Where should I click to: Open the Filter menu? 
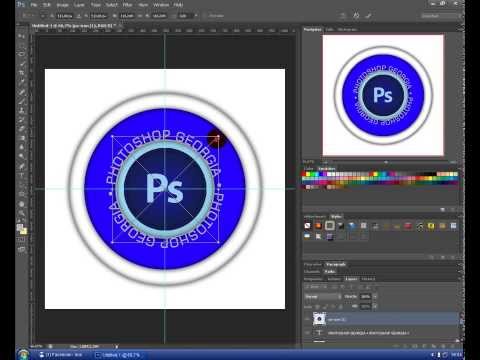pyautogui.click(x=127, y=5)
